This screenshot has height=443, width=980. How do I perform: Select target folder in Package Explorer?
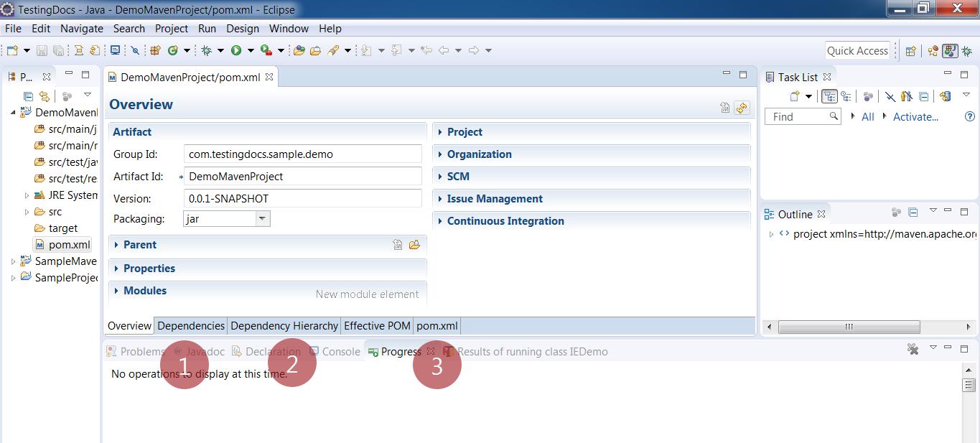tap(56, 228)
